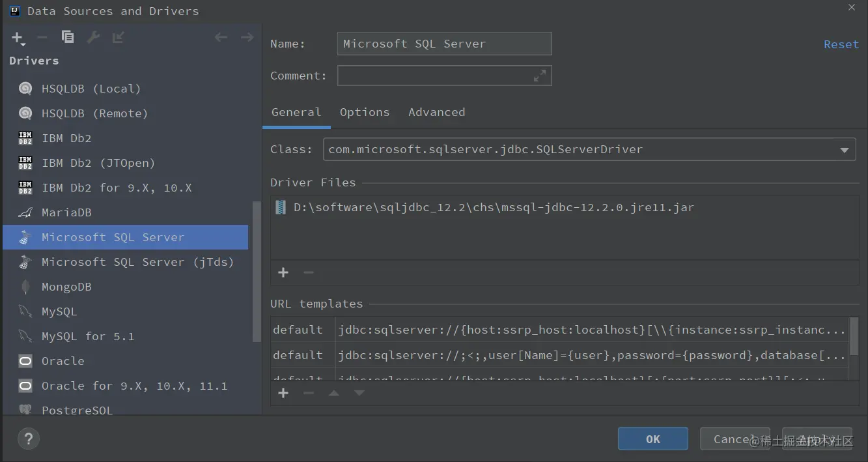The image size is (868, 462).
Task: Click the Reset link
Action: 841,44
